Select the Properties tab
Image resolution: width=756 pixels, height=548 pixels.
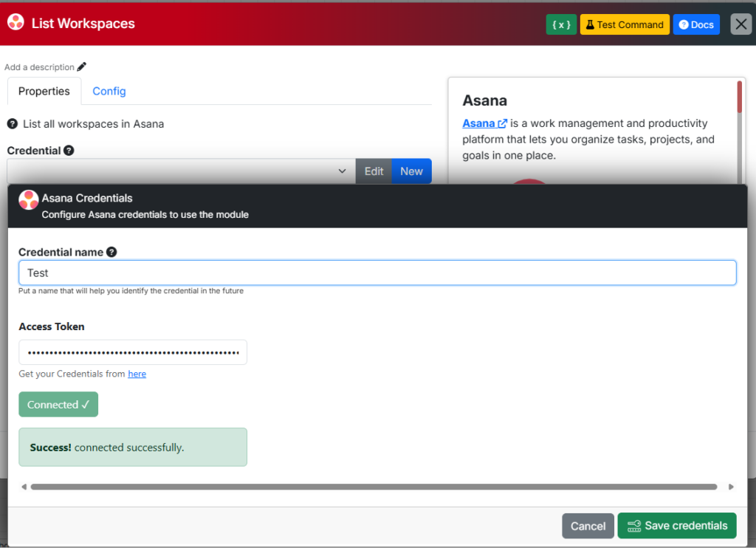coord(44,91)
